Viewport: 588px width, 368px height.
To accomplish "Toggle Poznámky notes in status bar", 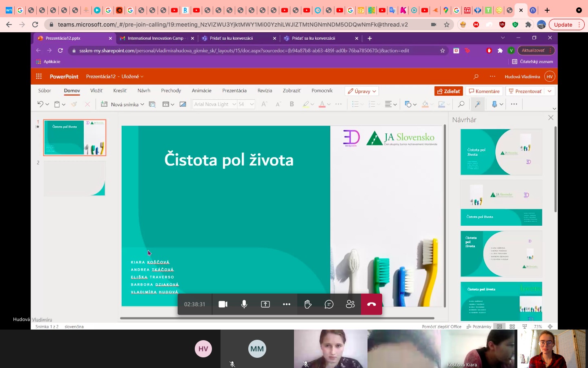I will (x=479, y=327).
